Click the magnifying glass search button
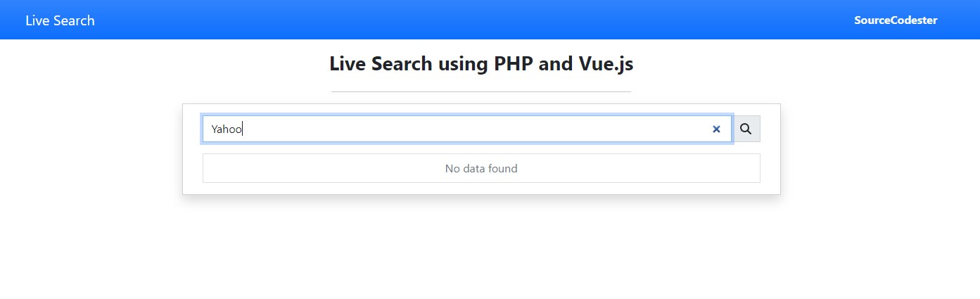The image size is (980, 299). [x=746, y=129]
